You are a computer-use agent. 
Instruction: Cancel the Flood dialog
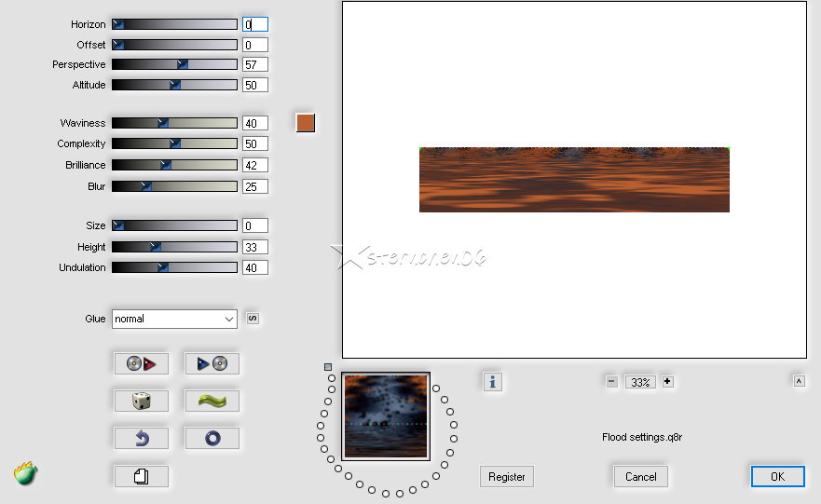click(641, 476)
